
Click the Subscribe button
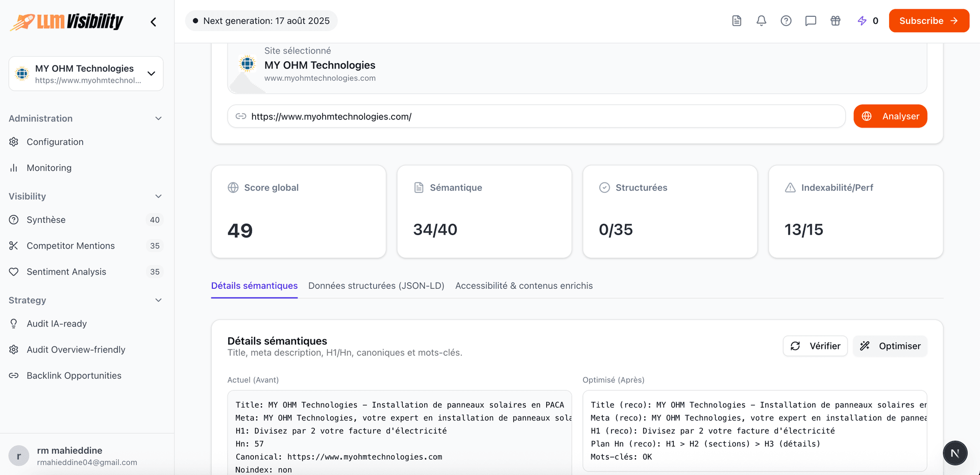(x=928, y=21)
